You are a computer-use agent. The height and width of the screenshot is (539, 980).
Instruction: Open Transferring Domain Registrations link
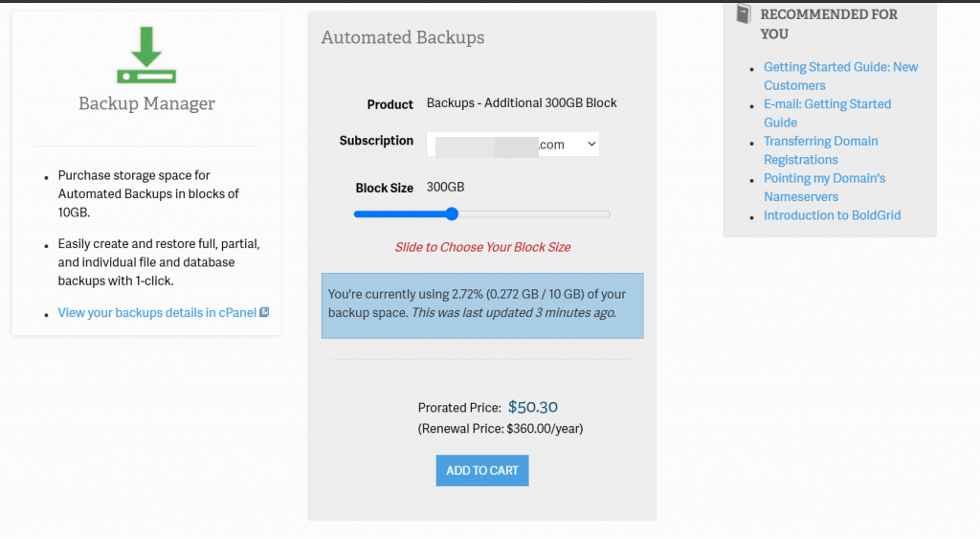(x=820, y=141)
